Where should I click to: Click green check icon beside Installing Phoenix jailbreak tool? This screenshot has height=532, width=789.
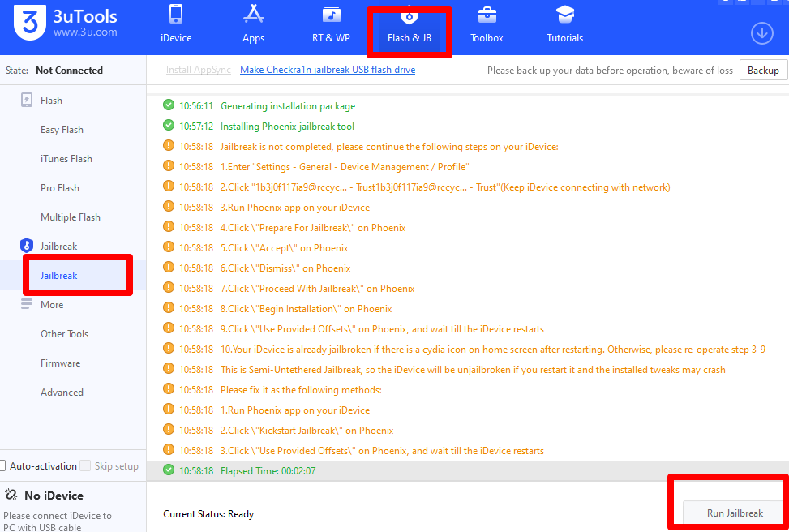click(169, 126)
